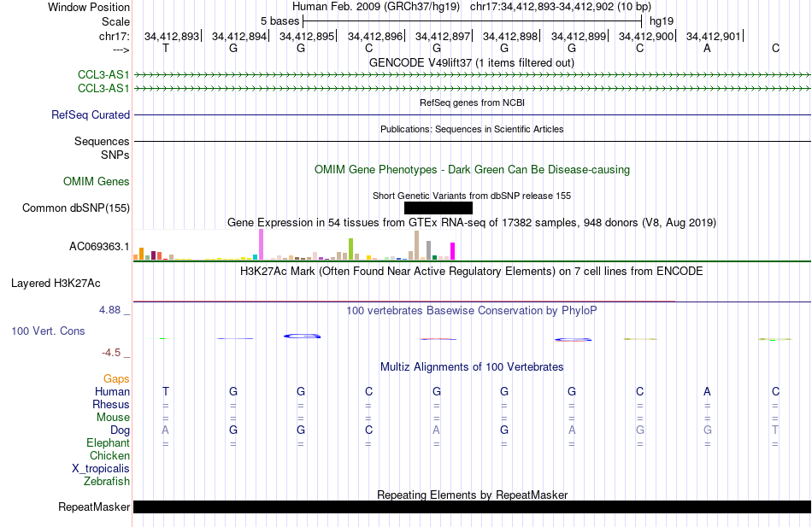Screen dimensions: 812x527
Task: Open Short Genetic Variants from dbSNP release 155
Action: 472,196
